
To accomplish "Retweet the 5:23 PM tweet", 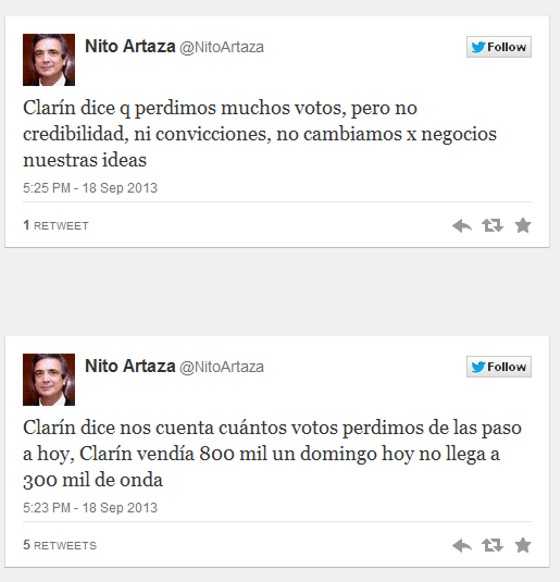I will point(492,545).
